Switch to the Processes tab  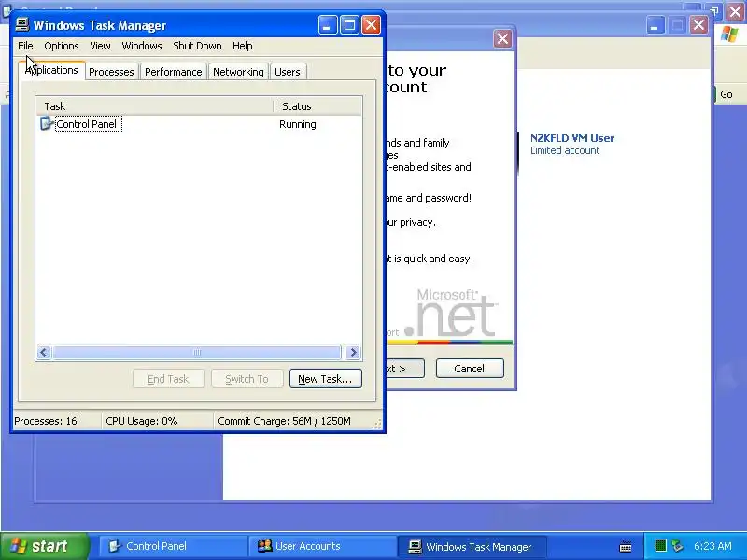tap(111, 72)
